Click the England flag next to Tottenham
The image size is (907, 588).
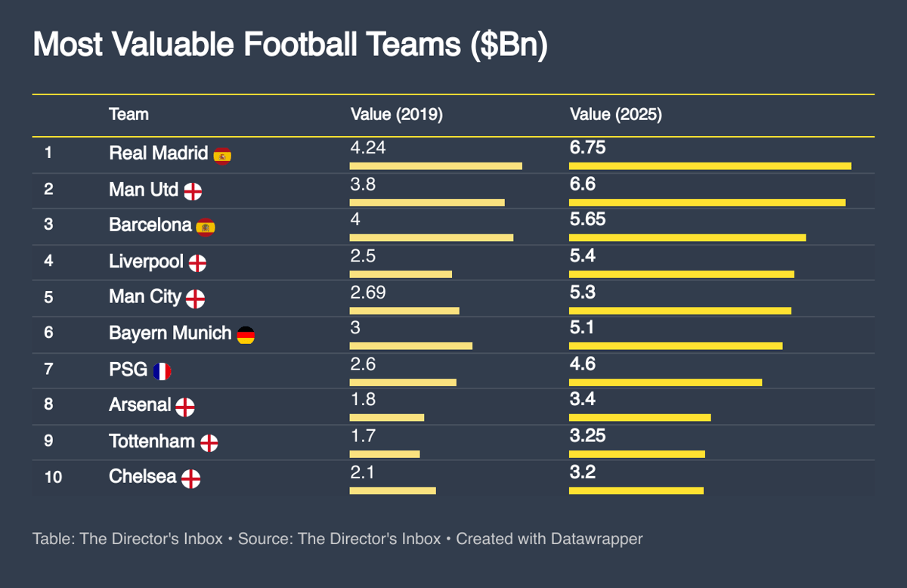209,443
